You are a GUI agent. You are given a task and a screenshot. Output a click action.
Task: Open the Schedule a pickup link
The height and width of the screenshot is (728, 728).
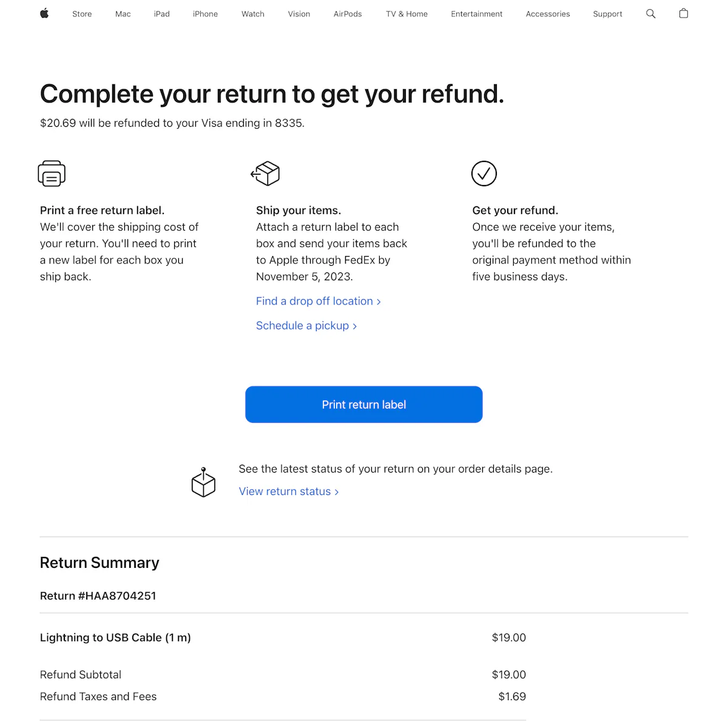302,325
